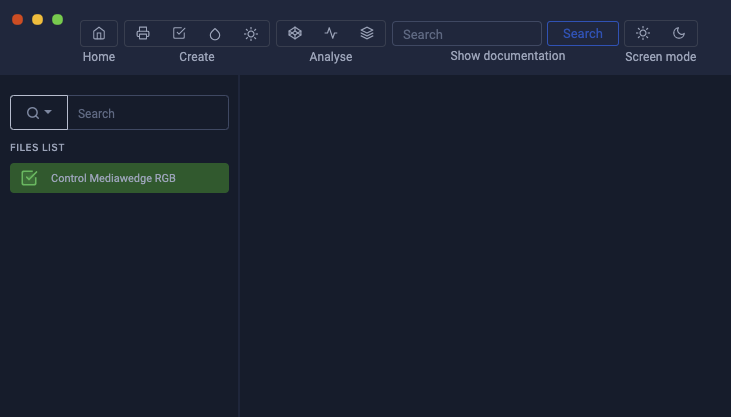Focus the files list search field
This screenshot has width=731, height=417.
click(148, 112)
